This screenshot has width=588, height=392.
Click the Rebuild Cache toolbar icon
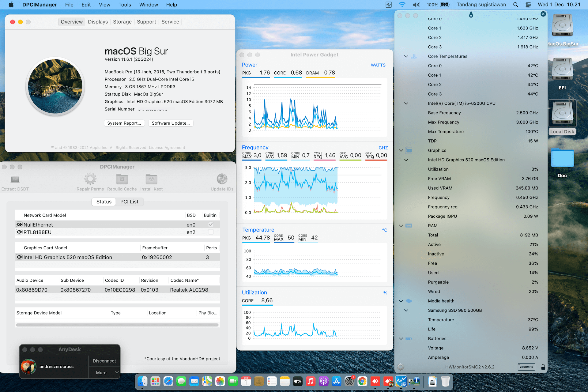pos(122,179)
